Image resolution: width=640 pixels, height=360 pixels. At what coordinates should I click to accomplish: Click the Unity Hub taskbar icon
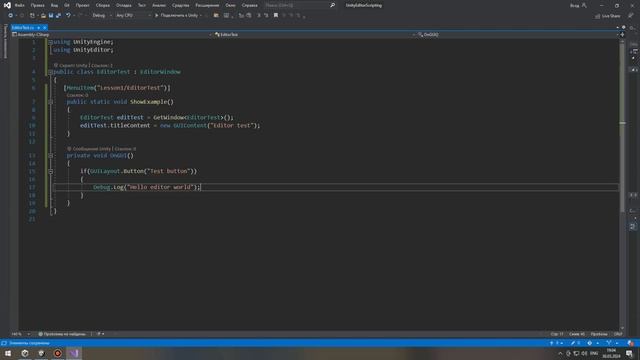[25, 353]
